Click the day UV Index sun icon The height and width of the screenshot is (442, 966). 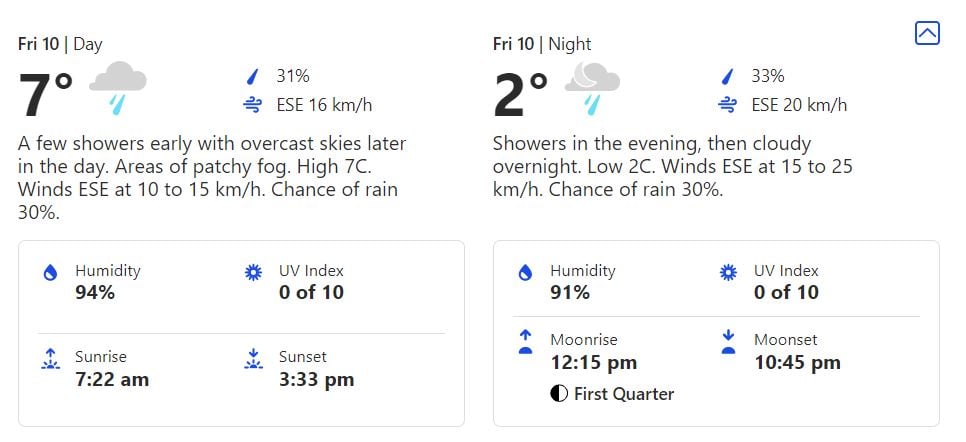tap(253, 272)
